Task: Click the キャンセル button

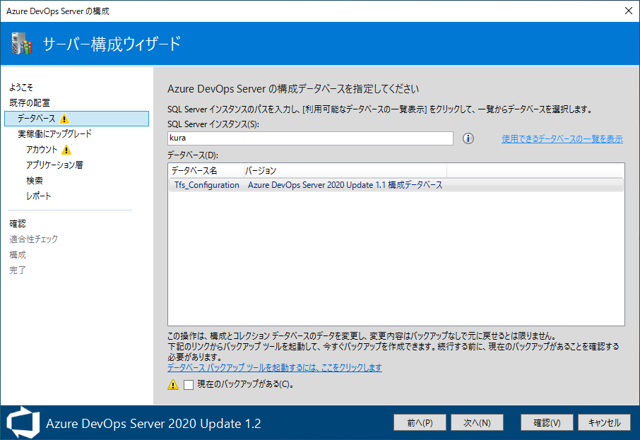Action: tap(604, 423)
